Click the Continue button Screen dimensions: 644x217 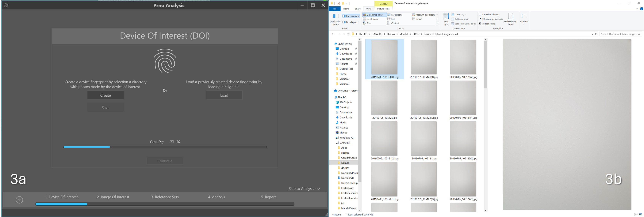[165, 161]
